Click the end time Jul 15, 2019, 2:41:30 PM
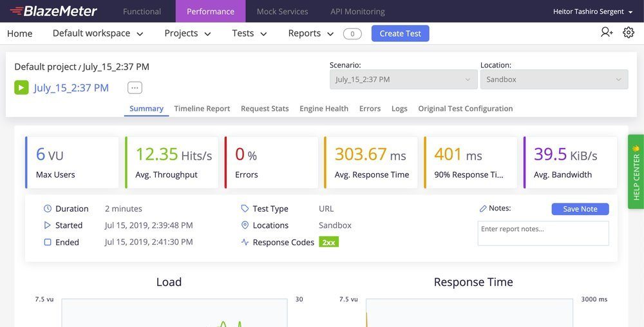The width and height of the screenshot is (644, 327). click(x=149, y=242)
